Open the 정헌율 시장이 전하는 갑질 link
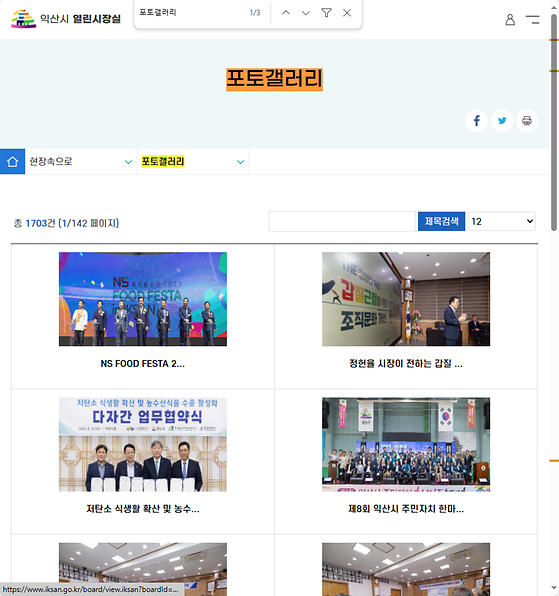Viewport: 559px width, 596px height. point(406,364)
